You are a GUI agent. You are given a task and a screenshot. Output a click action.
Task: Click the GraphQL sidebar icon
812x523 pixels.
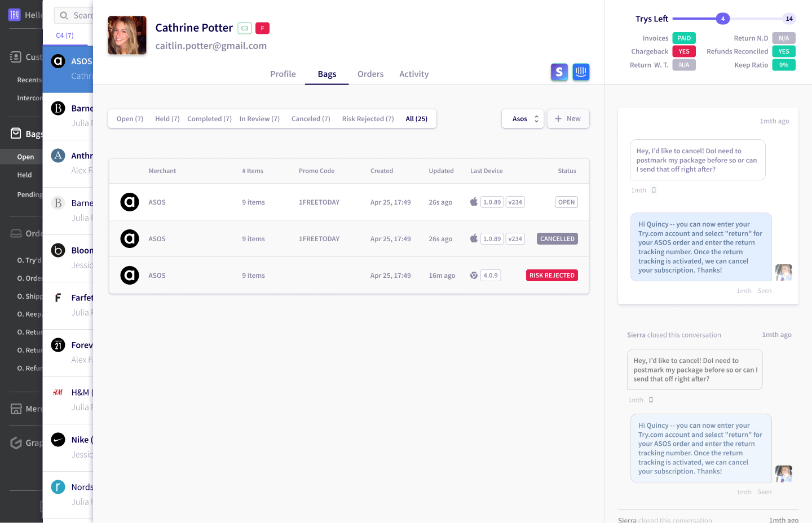16,443
